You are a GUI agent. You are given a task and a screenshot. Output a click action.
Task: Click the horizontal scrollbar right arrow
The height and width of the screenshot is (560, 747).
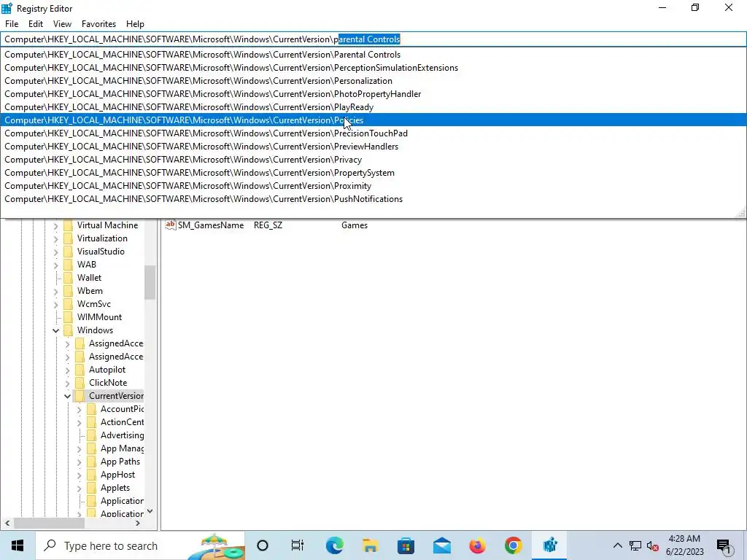[138, 523]
